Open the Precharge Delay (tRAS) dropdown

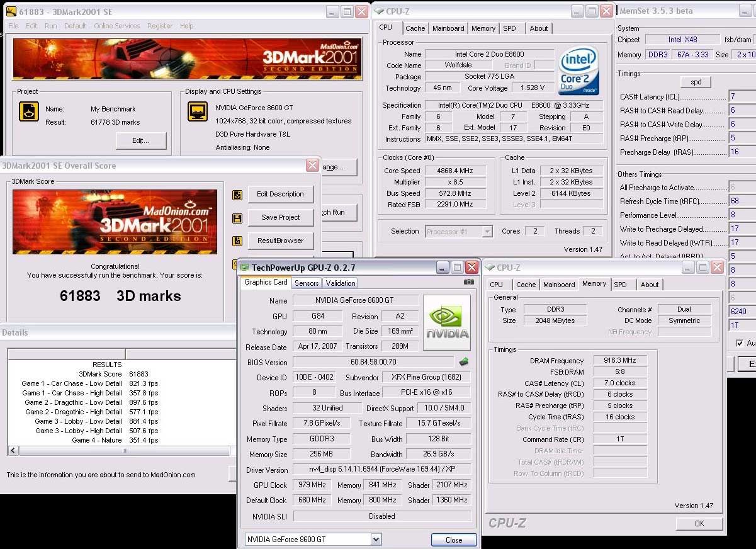pos(742,152)
